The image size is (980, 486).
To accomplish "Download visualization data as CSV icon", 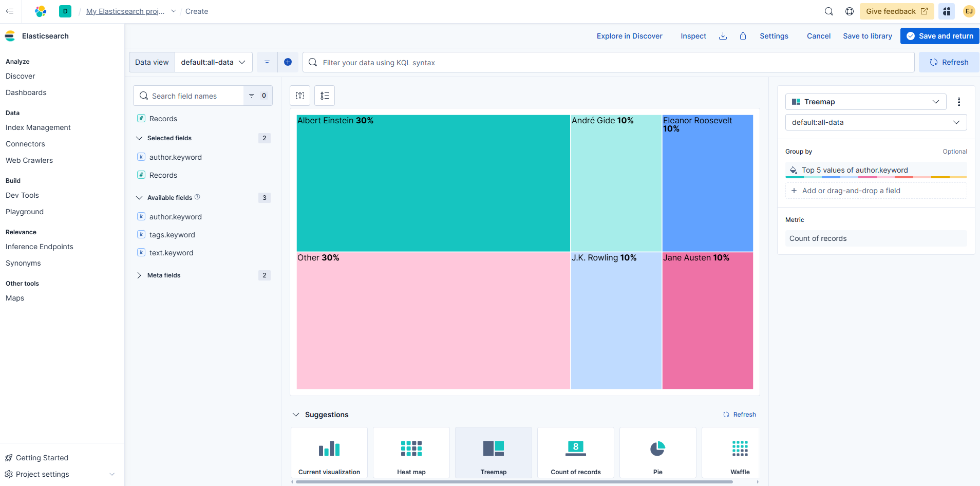I will coord(723,36).
